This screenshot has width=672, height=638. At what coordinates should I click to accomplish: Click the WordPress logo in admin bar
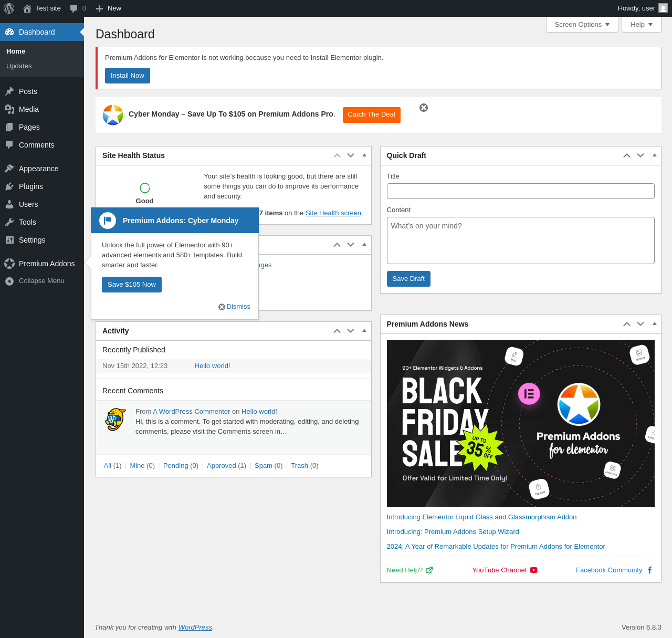[x=9, y=8]
